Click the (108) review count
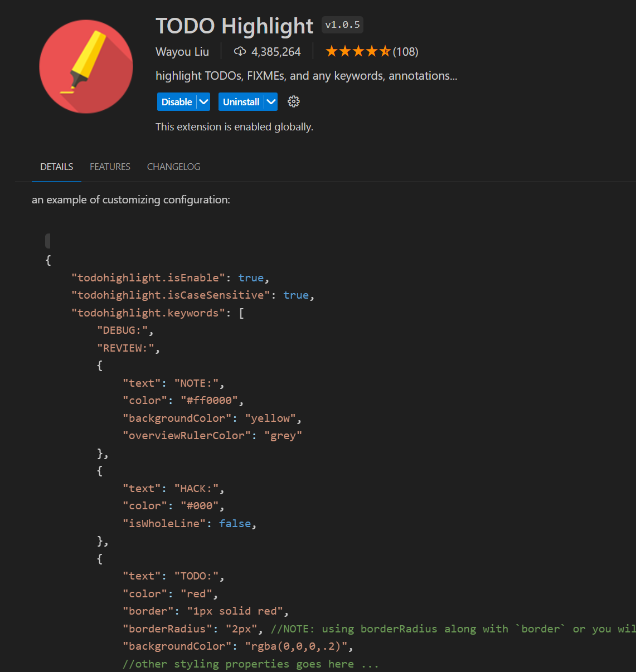Screen dimensions: 636x672 (405, 52)
